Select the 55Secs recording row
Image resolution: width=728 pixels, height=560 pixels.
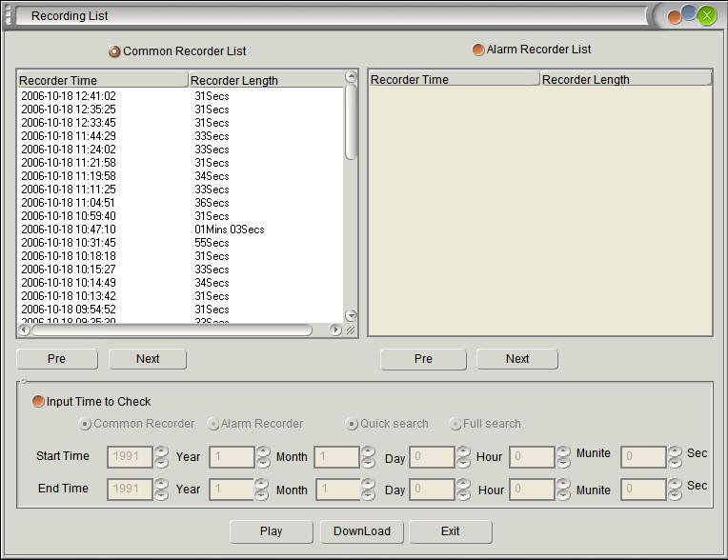point(180,243)
